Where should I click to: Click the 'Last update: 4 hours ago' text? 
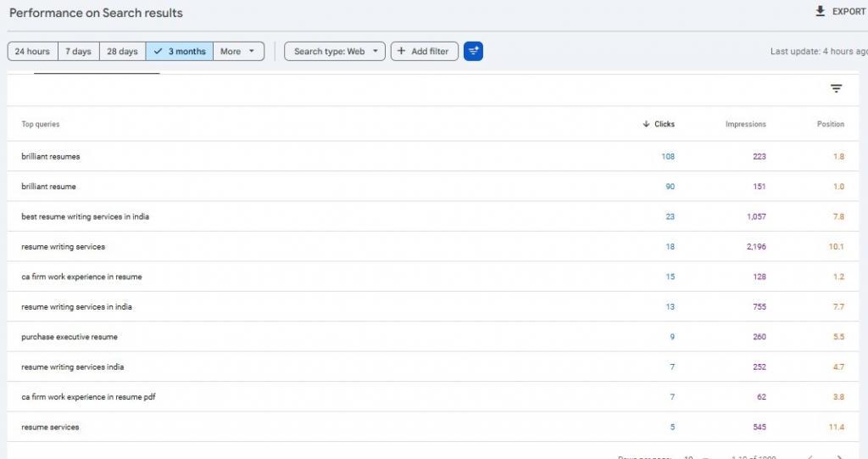[x=819, y=51]
